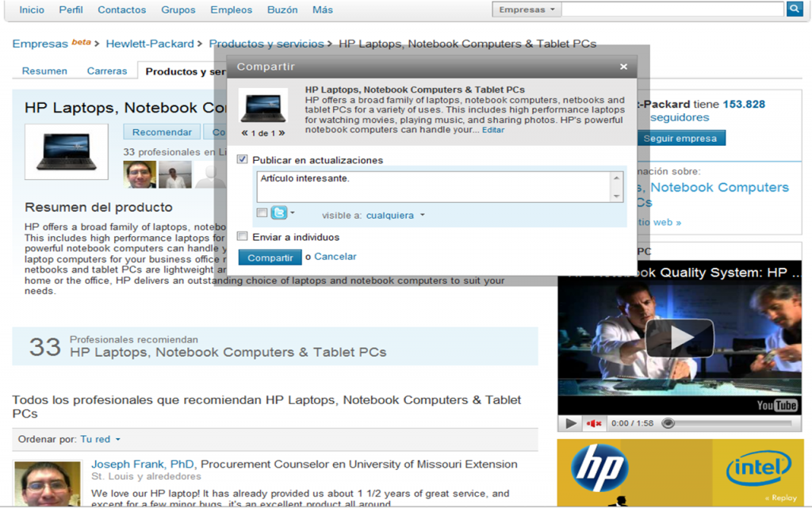Click the video time 0:00 / 1:58
The width and height of the screenshot is (812, 508).
pyautogui.click(x=632, y=423)
